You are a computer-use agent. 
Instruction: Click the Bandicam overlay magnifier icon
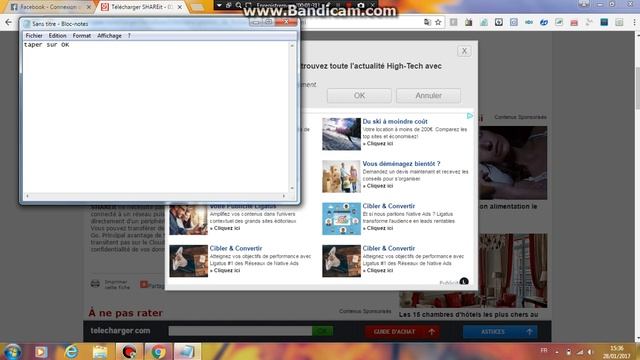tap(239, 5)
